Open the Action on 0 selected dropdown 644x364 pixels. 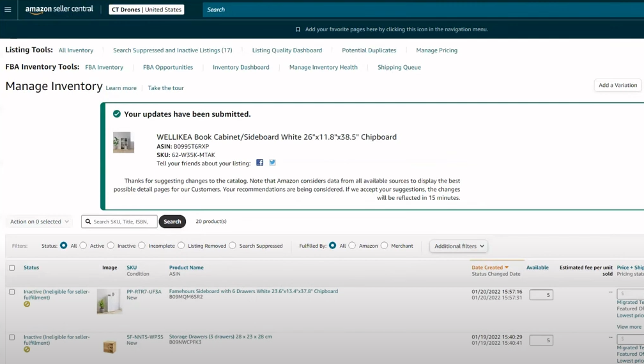click(x=40, y=222)
